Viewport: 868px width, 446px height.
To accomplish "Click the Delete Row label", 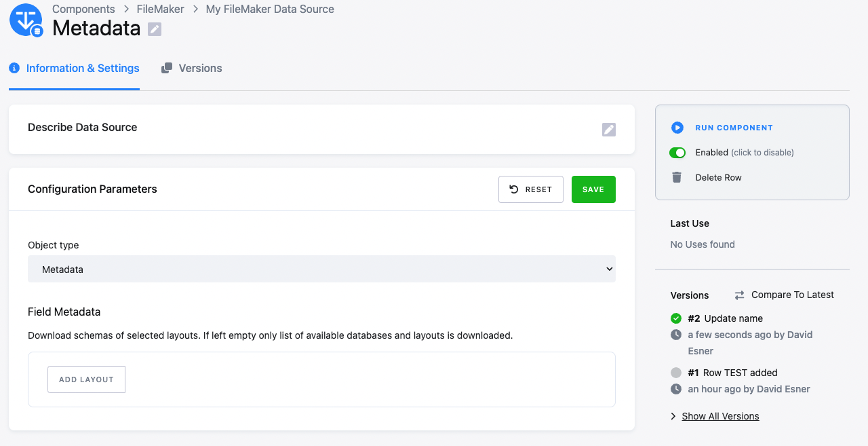I will (719, 177).
